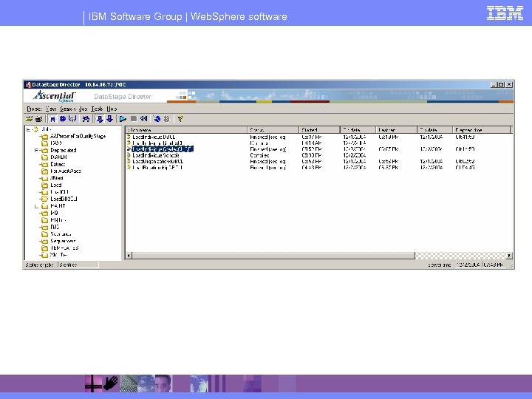Screen dimensions: 532x399
Task: Click the folder icon next to Extract
Action: pyautogui.click(x=44, y=164)
